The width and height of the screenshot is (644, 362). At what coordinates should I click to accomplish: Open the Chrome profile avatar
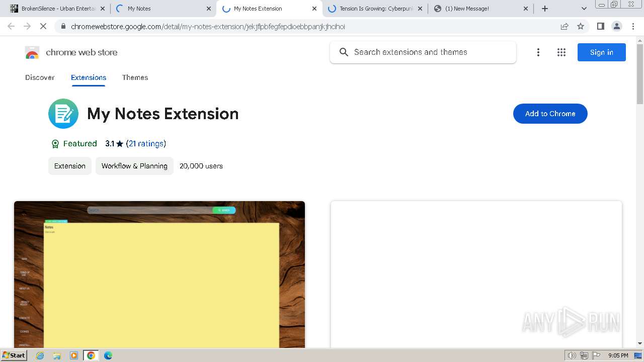[x=616, y=26]
